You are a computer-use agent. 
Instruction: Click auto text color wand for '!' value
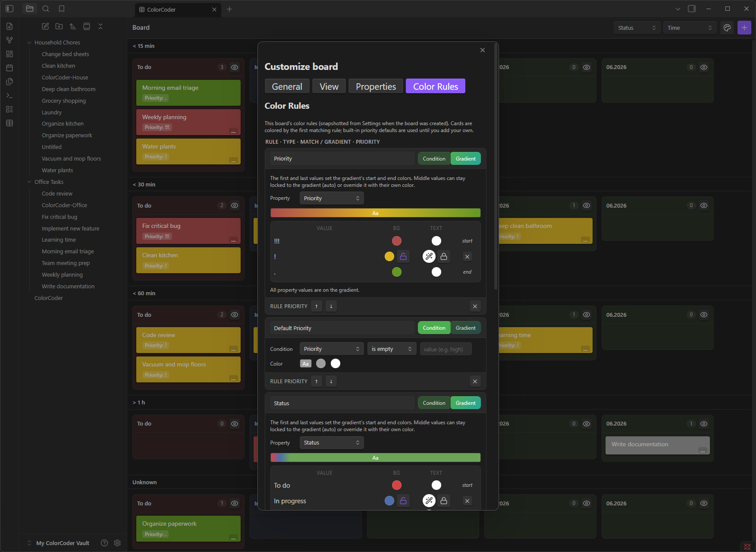(429, 256)
